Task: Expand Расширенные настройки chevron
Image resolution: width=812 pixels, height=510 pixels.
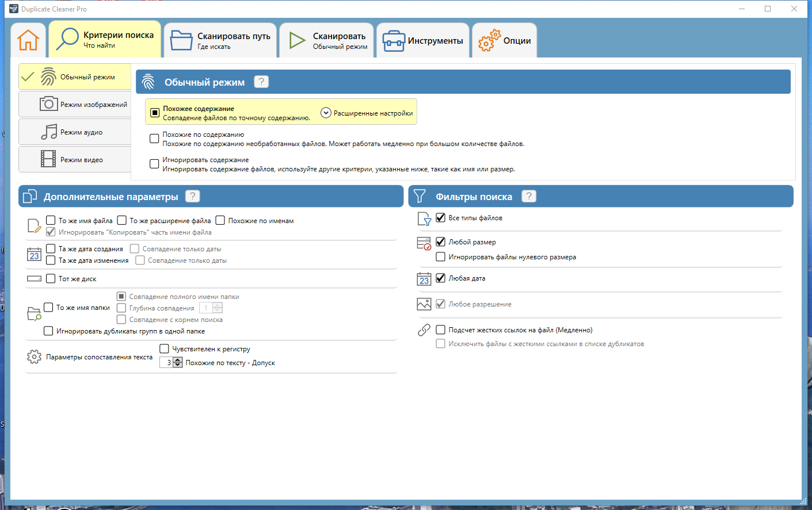Action: pyautogui.click(x=326, y=113)
